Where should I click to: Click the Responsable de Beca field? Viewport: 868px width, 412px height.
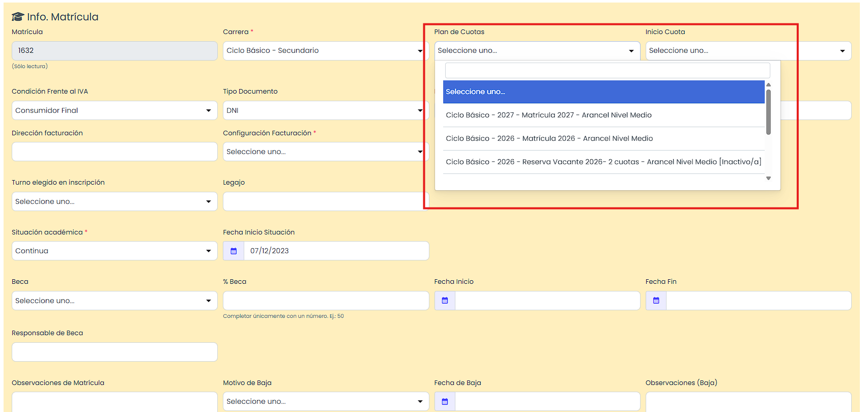pyautogui.click(x=114, y=352)
